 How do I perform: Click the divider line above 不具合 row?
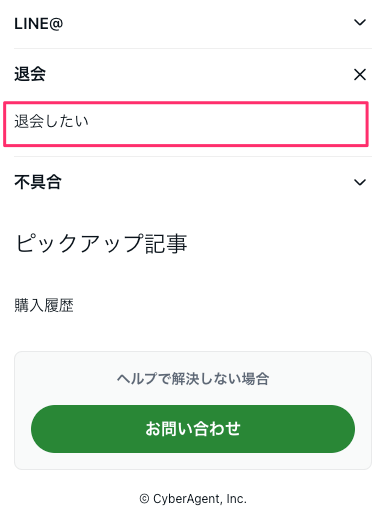[x=193, y=156]
